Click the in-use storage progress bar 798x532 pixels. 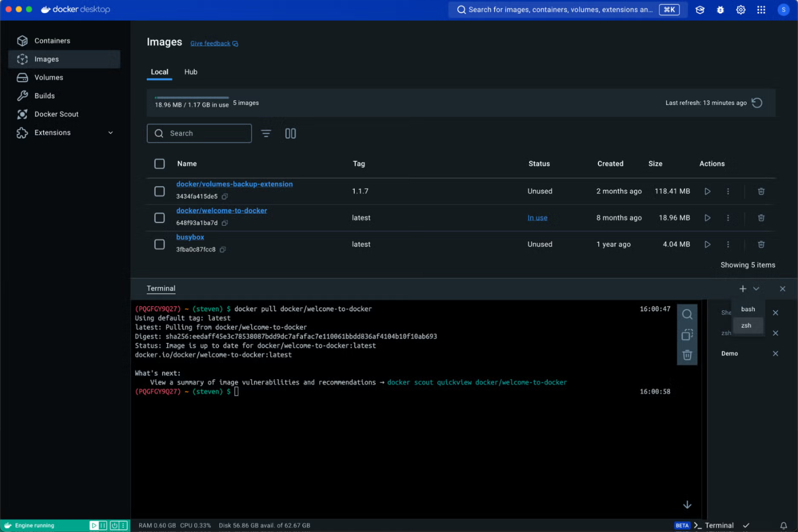coord(191,98)
